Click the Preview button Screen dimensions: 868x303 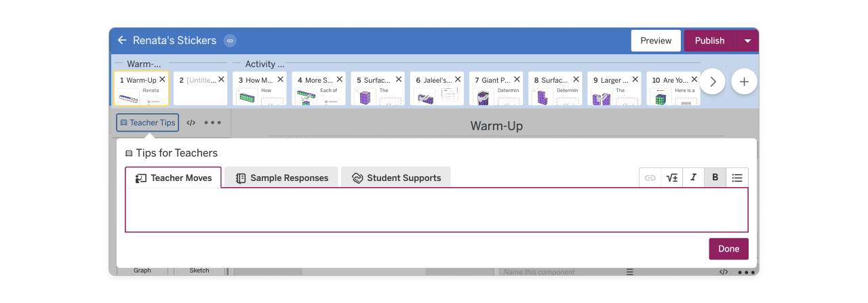pos(656,41)
